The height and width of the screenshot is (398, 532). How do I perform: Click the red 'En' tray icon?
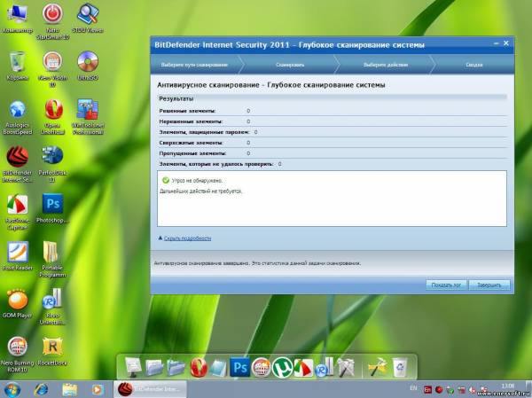428,390
